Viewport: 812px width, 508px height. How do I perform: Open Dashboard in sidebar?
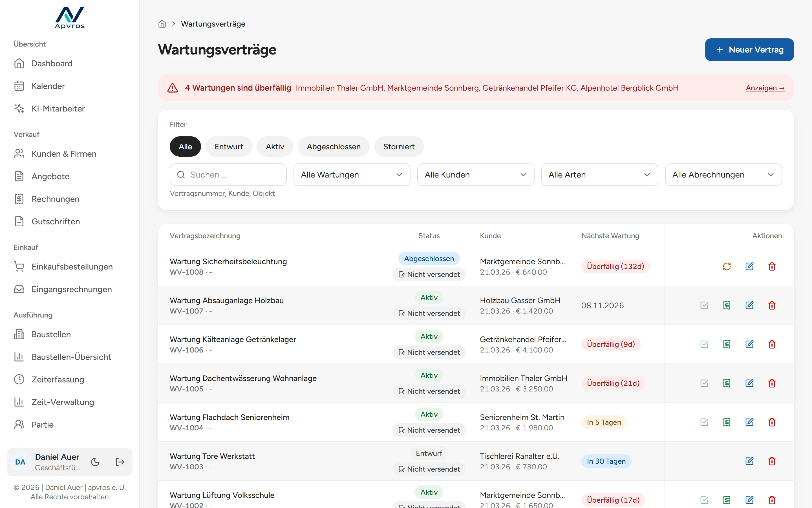pyautogui.click(x=70, y=63)
